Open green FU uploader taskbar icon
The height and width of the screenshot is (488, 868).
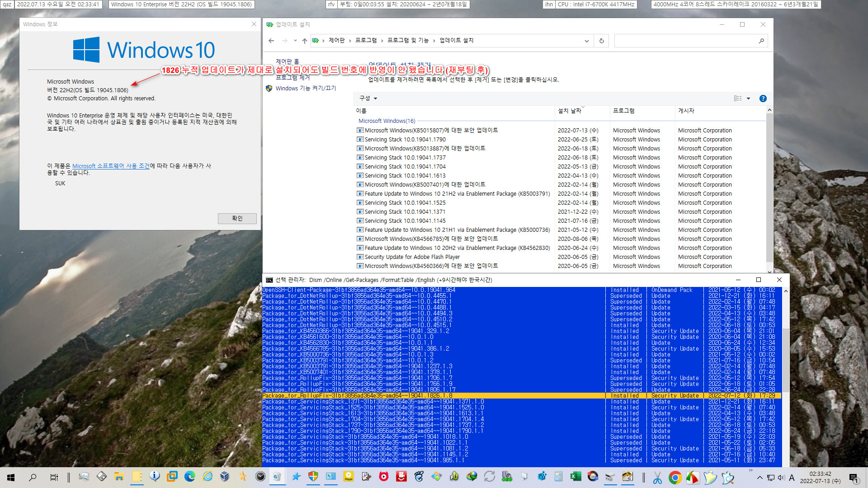tap(454, 477)
